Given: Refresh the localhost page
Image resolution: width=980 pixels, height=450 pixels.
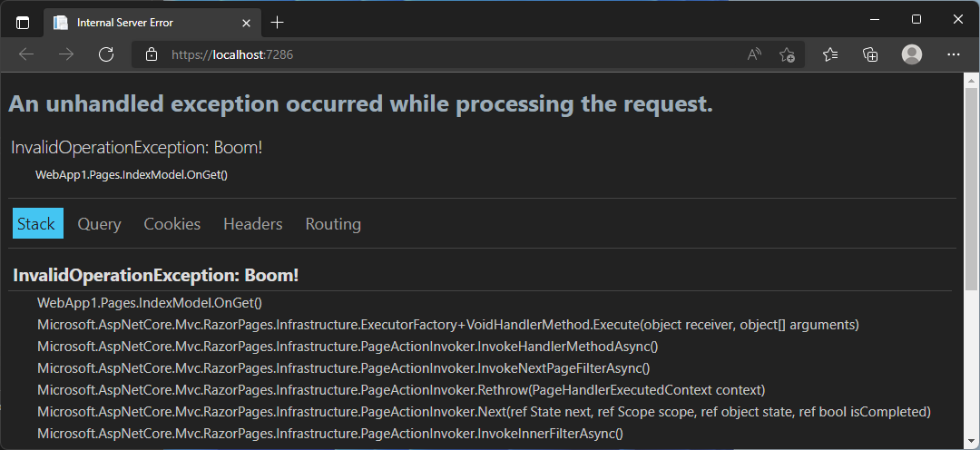Looking at the screenshot, I should 106,54.
